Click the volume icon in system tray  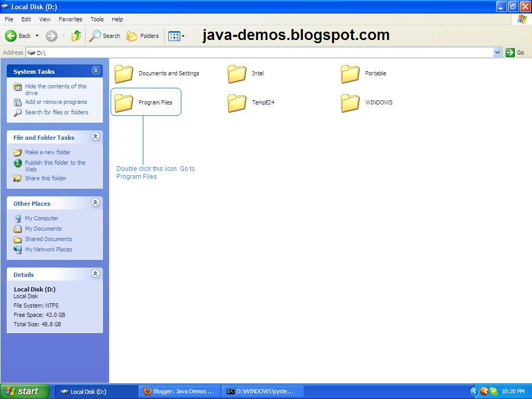tap(484, 391)
